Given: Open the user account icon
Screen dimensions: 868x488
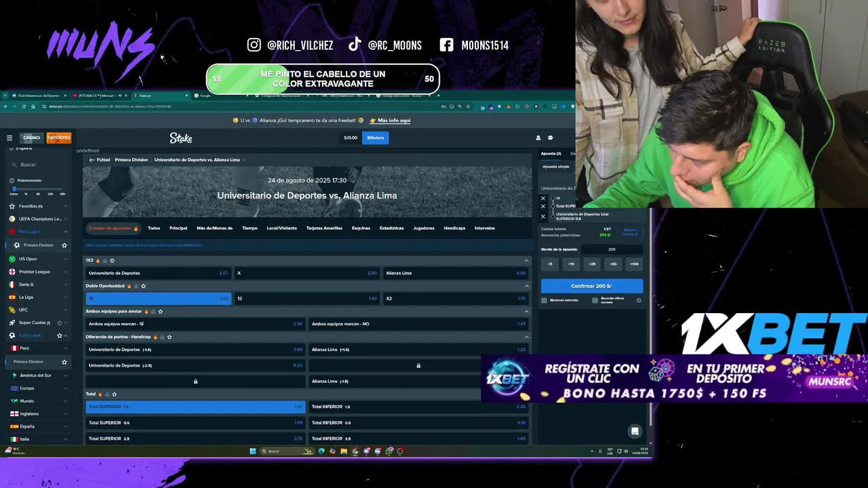Looking at the screenshot, I should pyautogui.click(x=538, y=138).
